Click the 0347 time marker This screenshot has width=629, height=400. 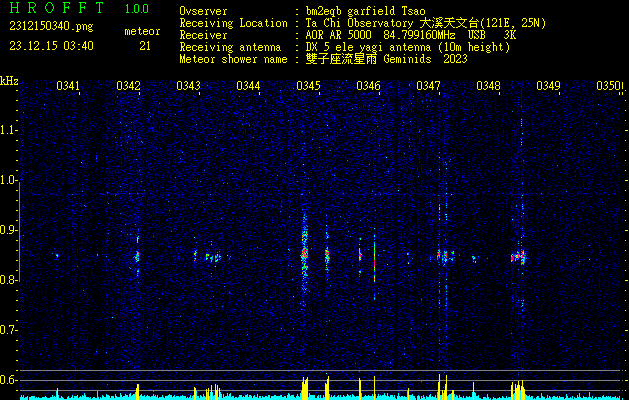(428, 87)
